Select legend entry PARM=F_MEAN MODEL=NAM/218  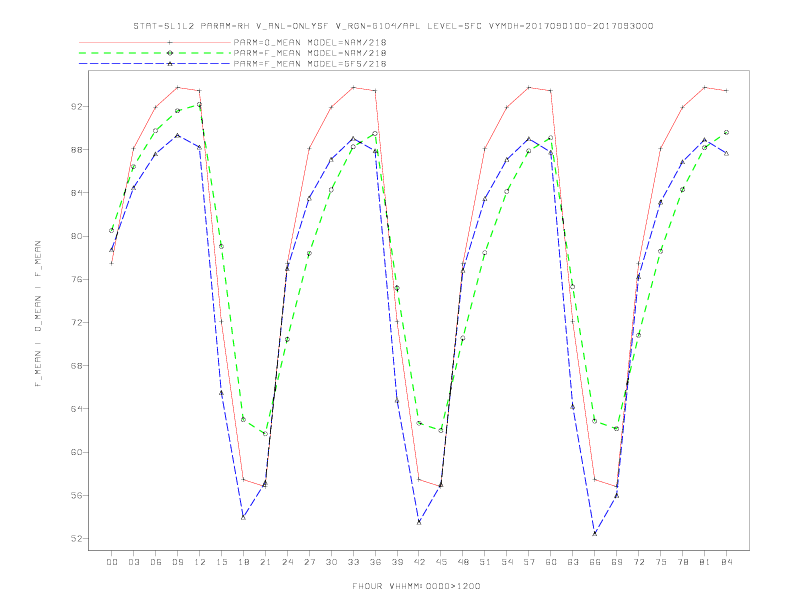(310, 53)
